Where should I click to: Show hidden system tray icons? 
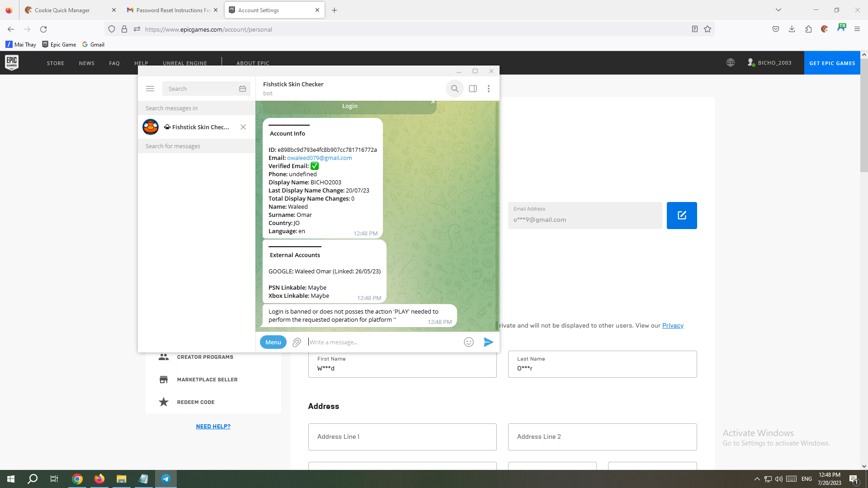click(x=757, y=479)
